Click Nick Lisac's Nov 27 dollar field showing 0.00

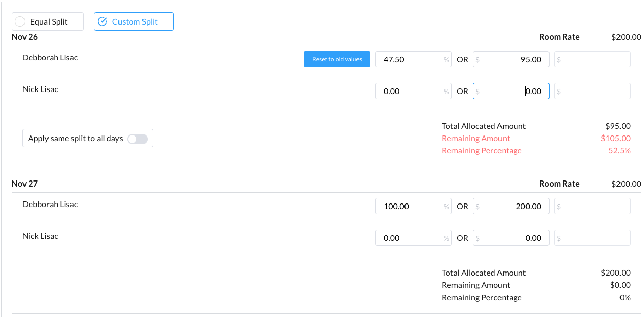[x=511, y=238]
